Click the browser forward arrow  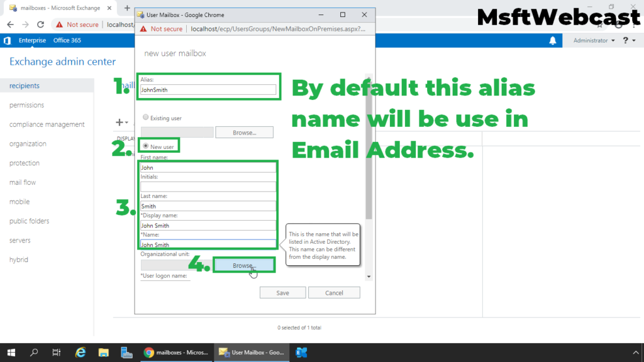[25, 25]
